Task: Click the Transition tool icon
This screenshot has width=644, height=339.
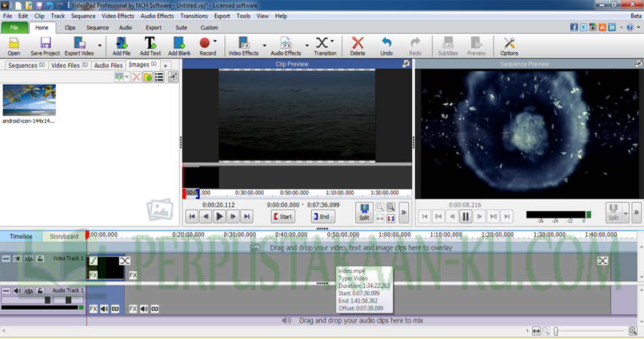Action: click(x=322, y=43)
